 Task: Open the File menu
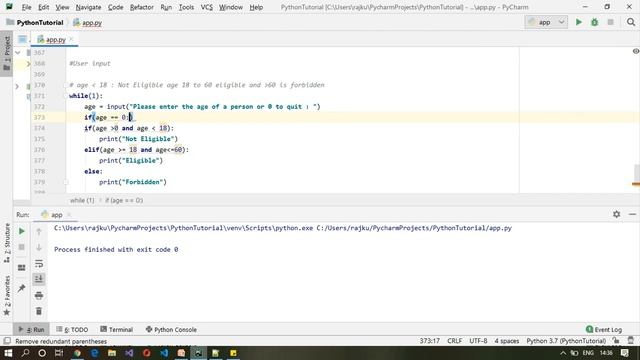(26, 7)
